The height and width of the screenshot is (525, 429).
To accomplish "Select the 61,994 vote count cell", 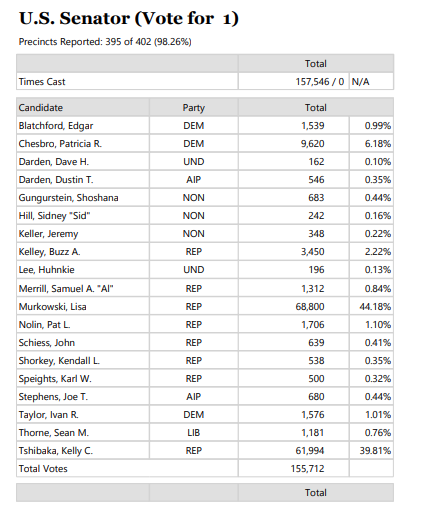I will (294, 451).
